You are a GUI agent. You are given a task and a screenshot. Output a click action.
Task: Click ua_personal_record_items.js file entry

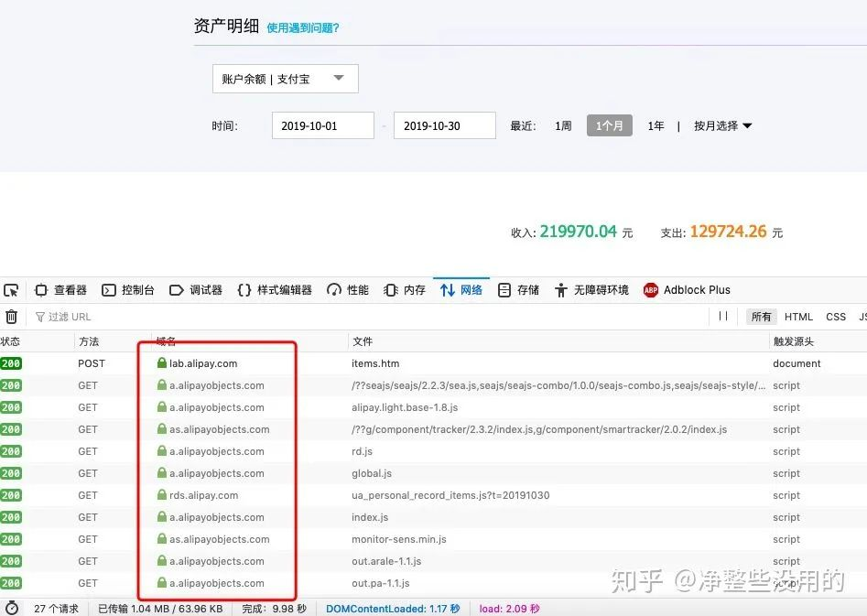click(450, 495)
